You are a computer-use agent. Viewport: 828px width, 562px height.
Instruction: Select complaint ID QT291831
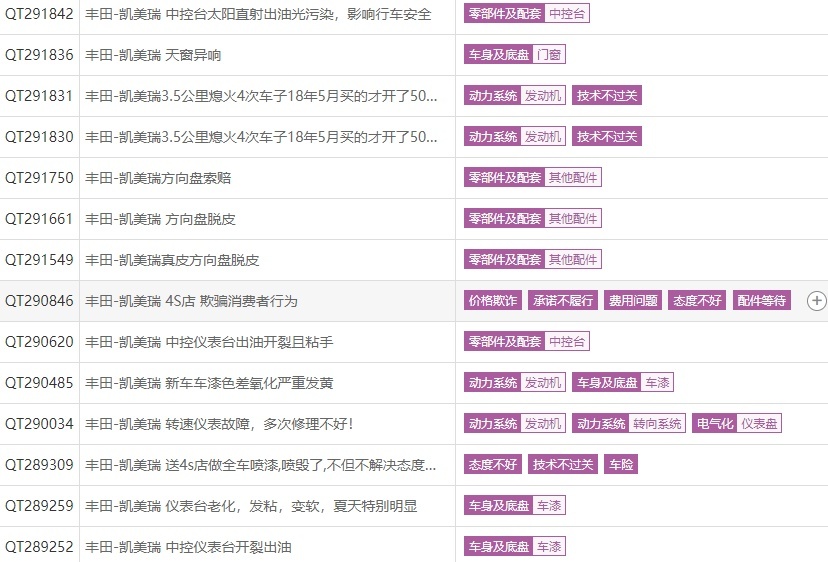pos(39,96)
